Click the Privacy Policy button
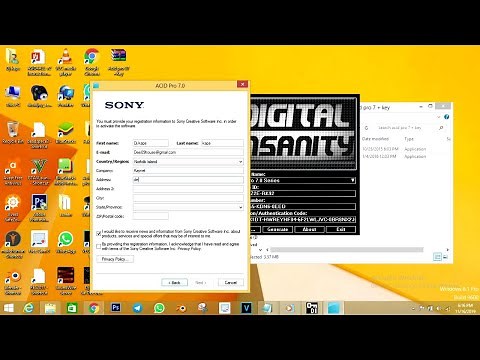The height and width of the screenshot is (360, 480). click(x=115, y=259)
